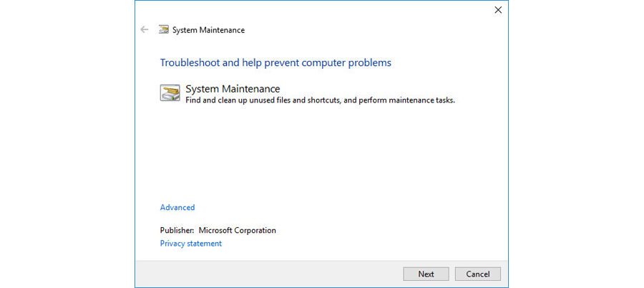This screenshot has height=288, width=644.
Task: Click the Microsoft Corporation publisher name
Action: [x=238, y=231]
